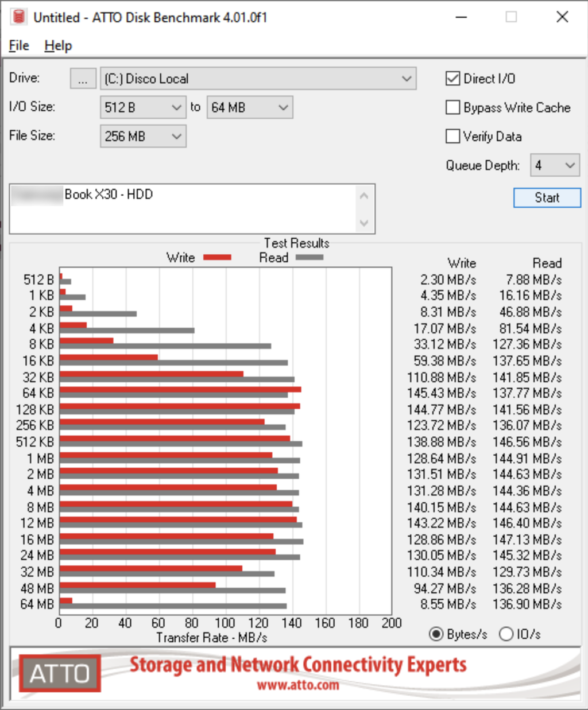
Task: Click the I/O Size label
Action: point(32,107)
